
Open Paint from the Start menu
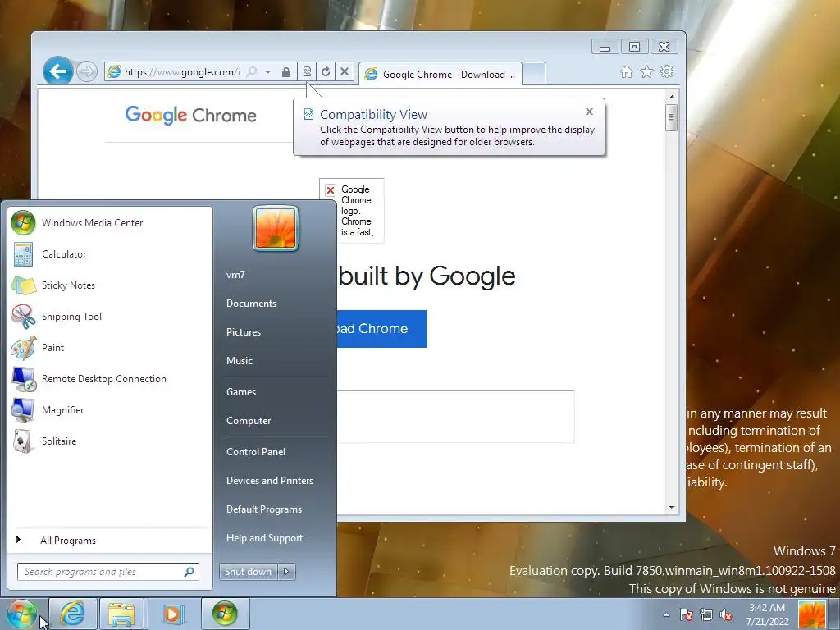click(110, 347)
